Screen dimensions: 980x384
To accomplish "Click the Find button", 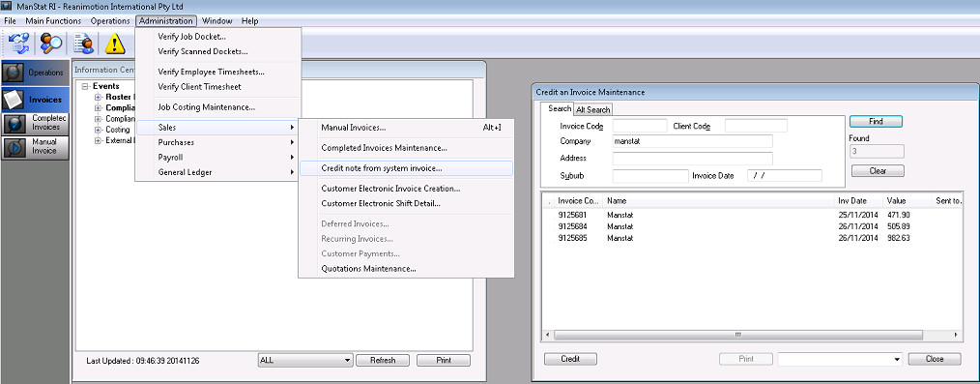I will coord(876,121).
